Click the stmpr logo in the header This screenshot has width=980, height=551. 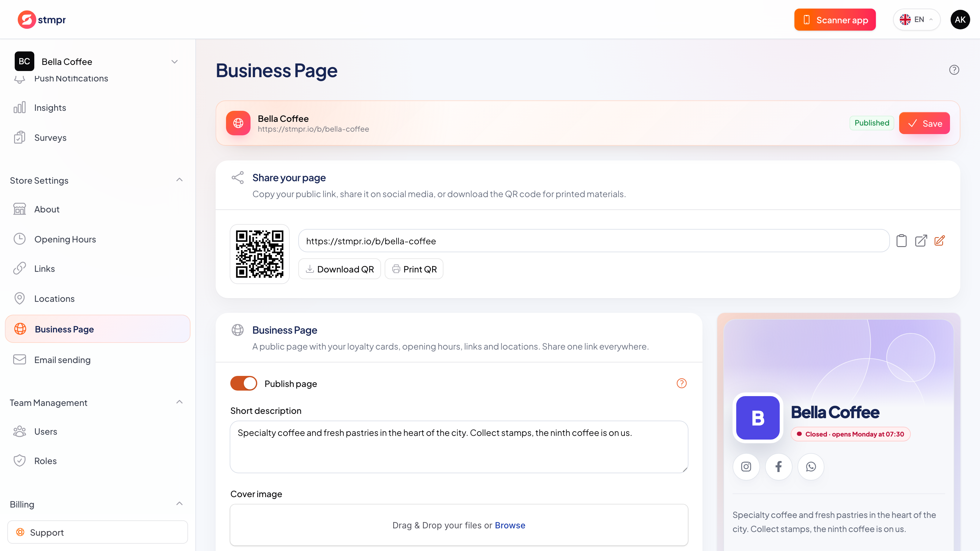(41, 19)
